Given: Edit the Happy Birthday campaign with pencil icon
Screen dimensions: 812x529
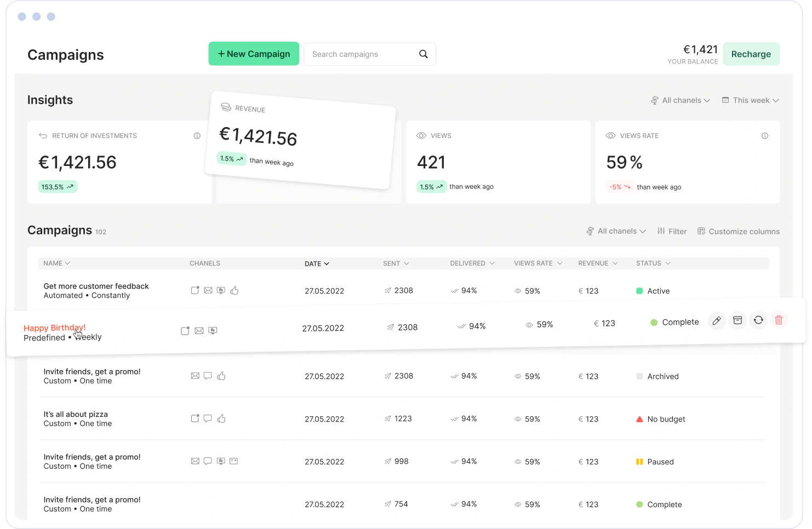Looking at the screenshot, I should click(717, 320).
